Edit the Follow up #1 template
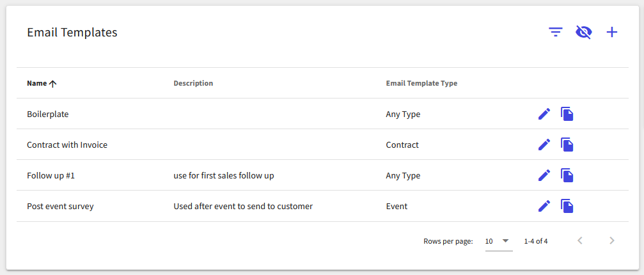Viewport: 644px width, 275px height. click(544, 176)
